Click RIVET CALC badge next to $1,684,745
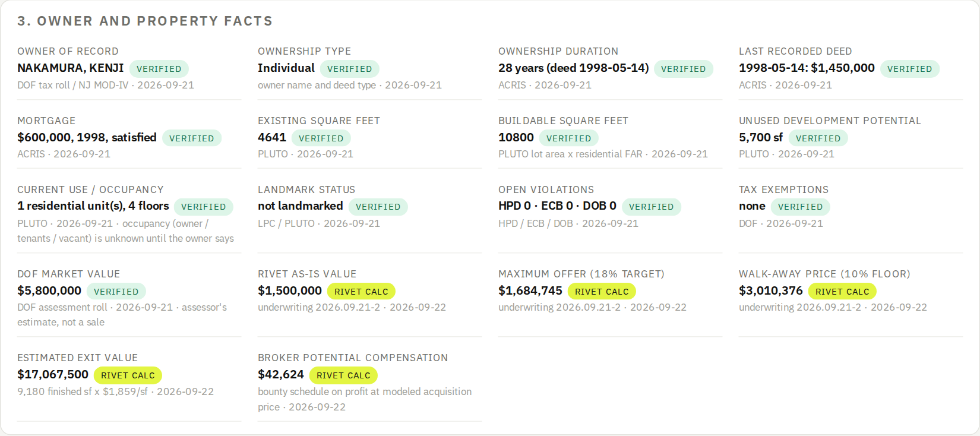Screen dimensions: 980x436 [602, 292]
